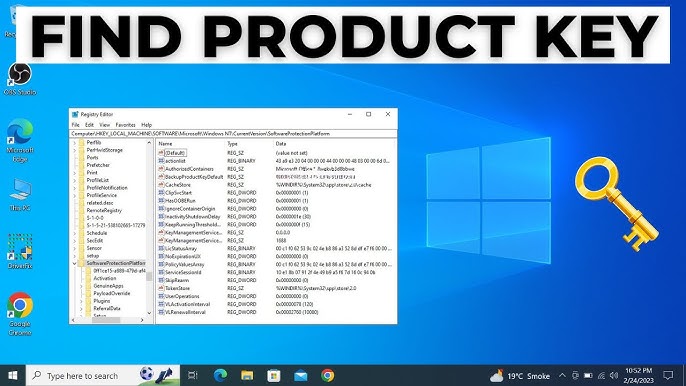Open Microsoft Store from the taskbar

(274, 375)
